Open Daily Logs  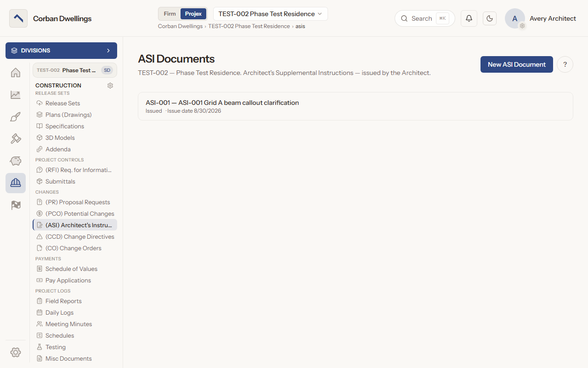[75, 313]
